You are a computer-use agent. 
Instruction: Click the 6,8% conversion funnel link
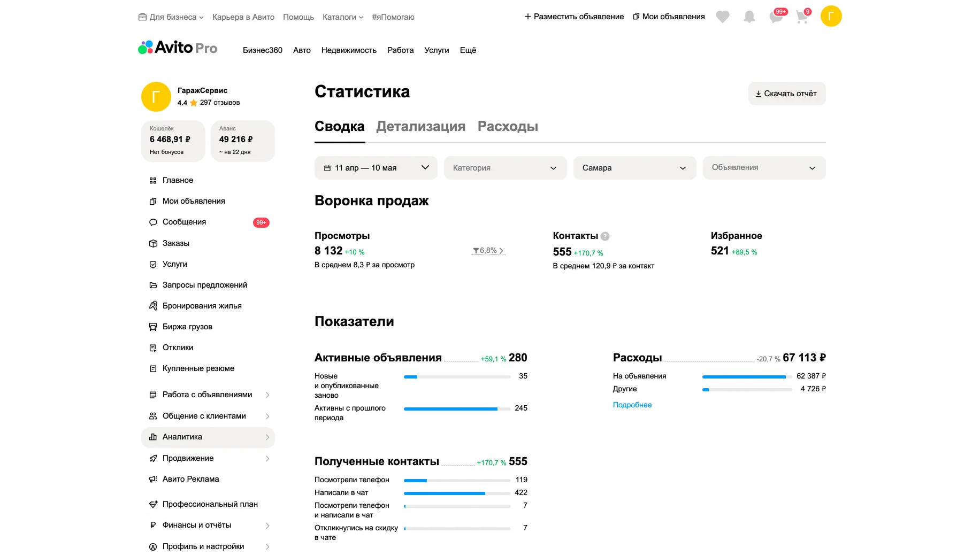tap(488, 251)
